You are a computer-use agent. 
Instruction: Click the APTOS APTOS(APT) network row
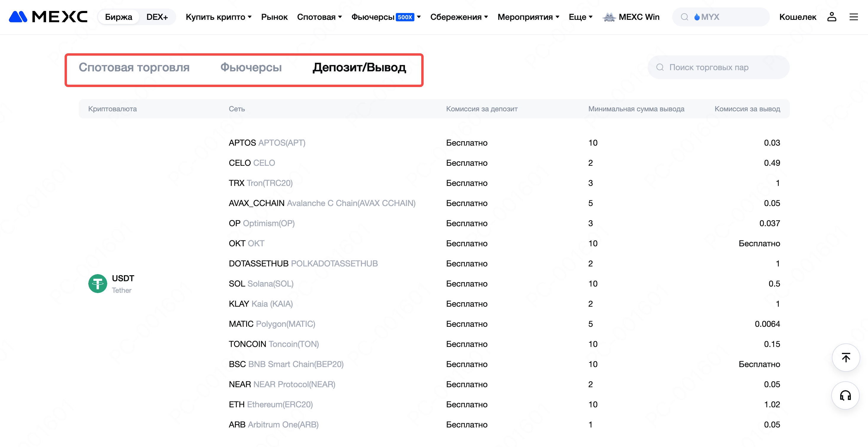(x=505, y=143)
